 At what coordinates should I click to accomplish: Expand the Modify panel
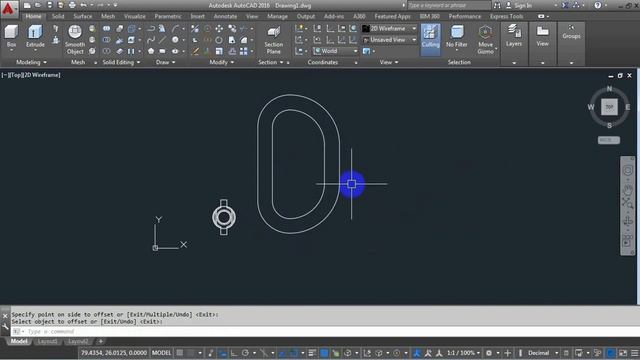tap(222, 62)
